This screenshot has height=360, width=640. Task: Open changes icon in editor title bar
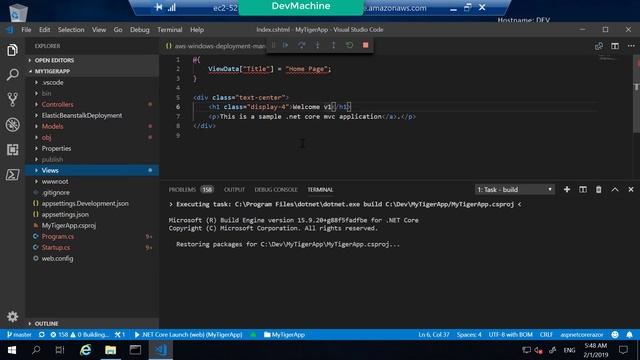coord(599,46)
